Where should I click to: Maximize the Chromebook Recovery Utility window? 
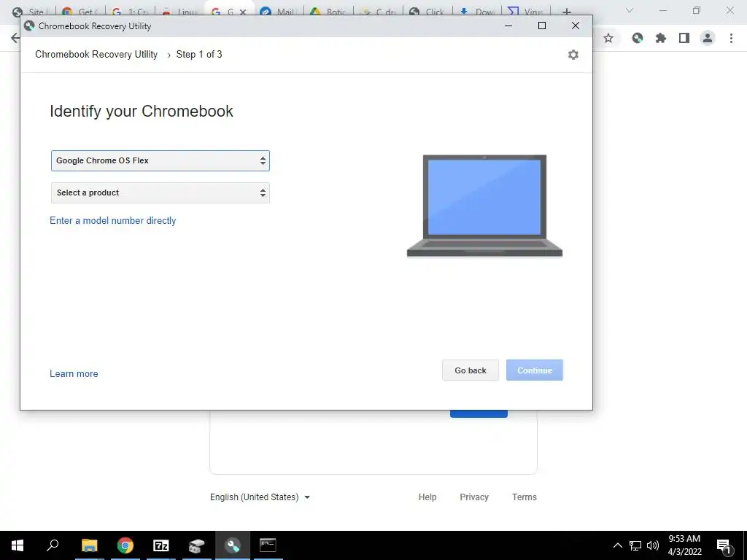[542, 26]
